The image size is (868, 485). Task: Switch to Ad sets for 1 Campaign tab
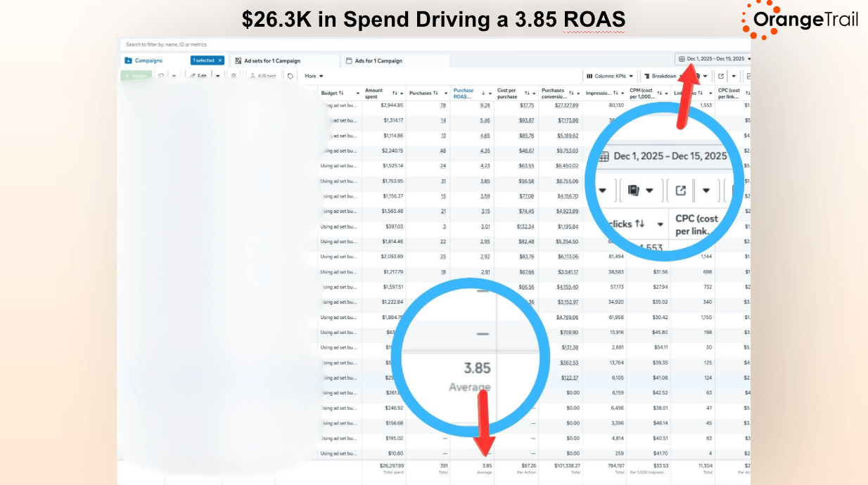coord(272,61)
